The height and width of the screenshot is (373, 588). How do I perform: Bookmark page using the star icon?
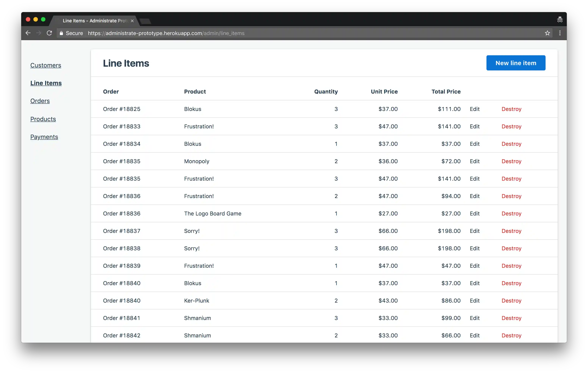[x=547, y=33]
